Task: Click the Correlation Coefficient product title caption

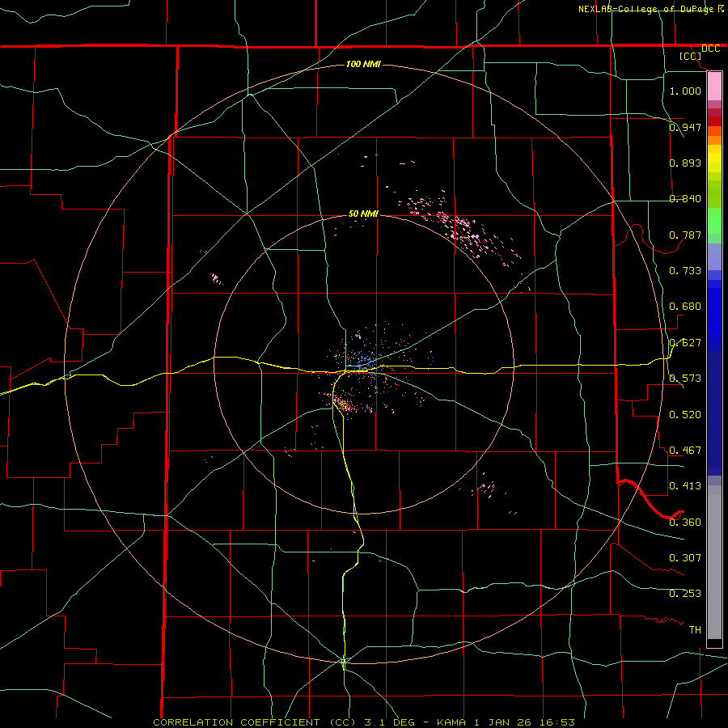Action: pos(364,722)
